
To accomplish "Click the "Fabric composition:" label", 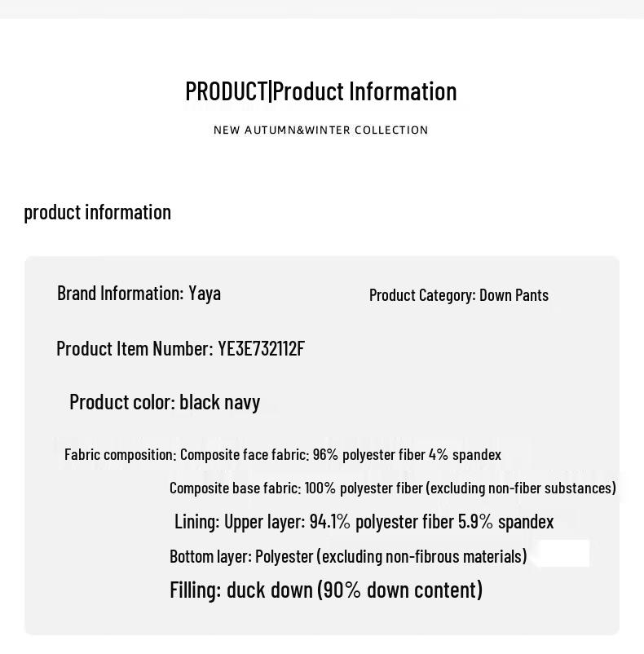I will 120,455.
